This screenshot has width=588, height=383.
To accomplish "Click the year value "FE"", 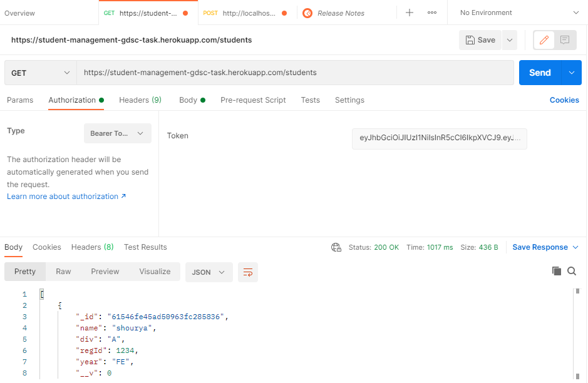I will 120,362.
